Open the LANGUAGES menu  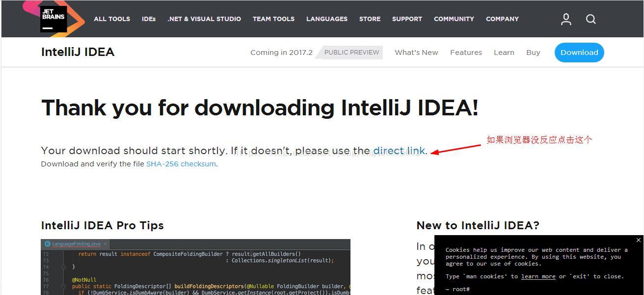pyautogui.click(x=327, y=19)
